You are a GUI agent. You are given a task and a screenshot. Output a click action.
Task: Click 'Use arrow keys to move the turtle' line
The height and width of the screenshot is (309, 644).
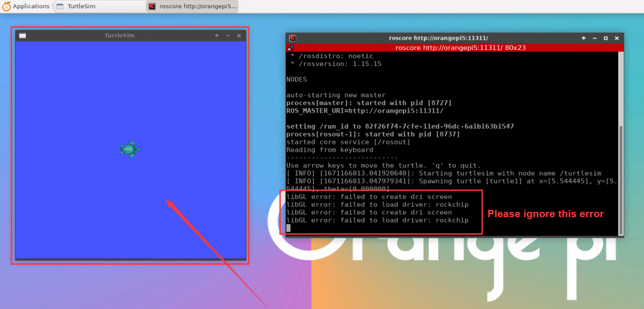[383, 165]
